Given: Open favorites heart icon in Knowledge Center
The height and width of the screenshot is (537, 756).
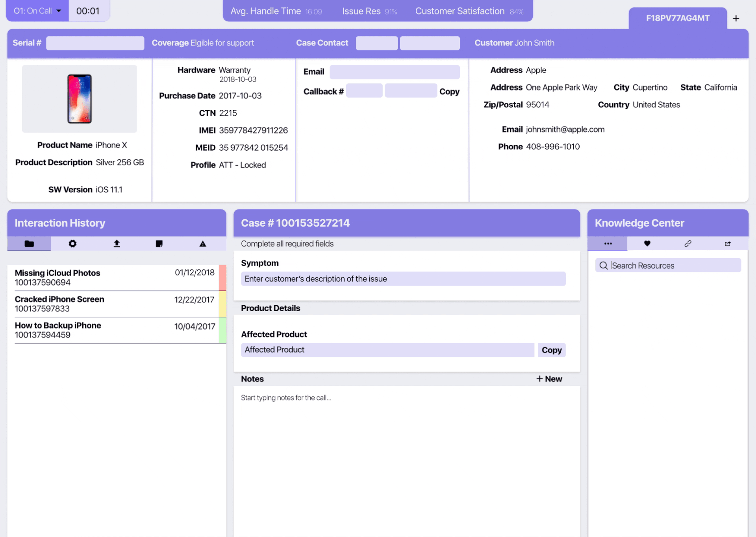Looking at the screenshot, I should [647, 244].
